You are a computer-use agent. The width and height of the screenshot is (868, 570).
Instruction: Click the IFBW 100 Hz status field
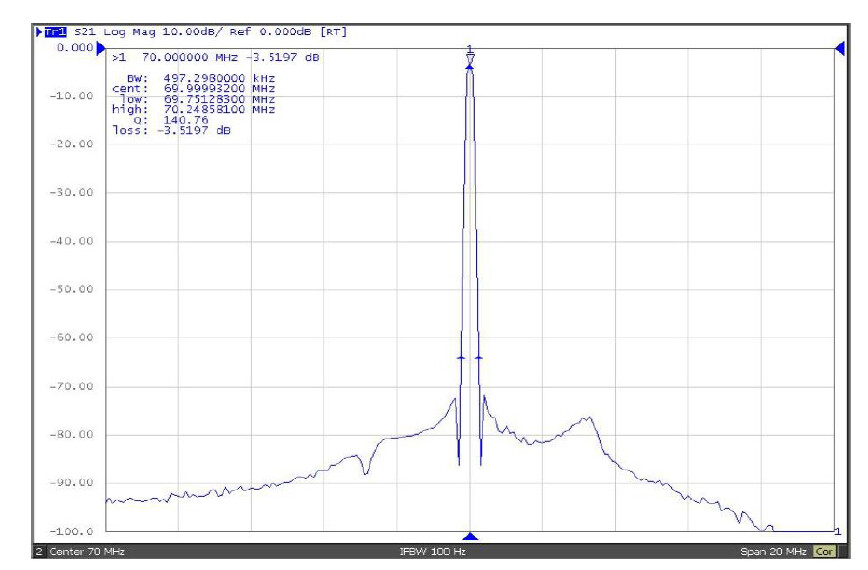432,552
